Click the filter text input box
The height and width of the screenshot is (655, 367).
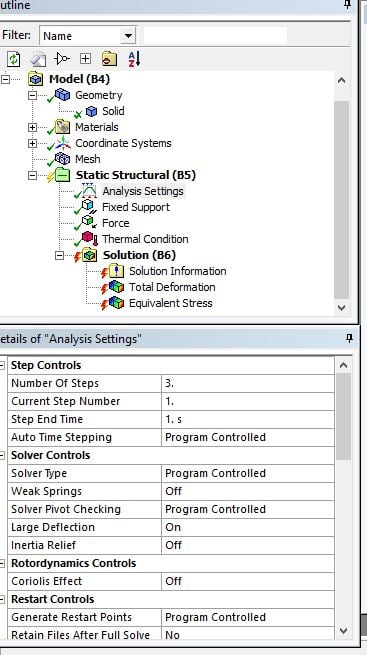pyautogui.click(x=215, y=36)
